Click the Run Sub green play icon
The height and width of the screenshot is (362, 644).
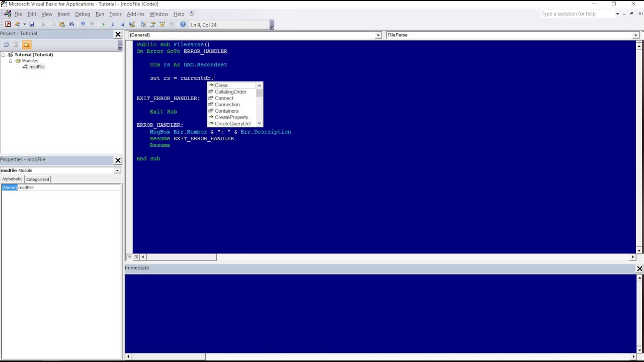[103, 24]
